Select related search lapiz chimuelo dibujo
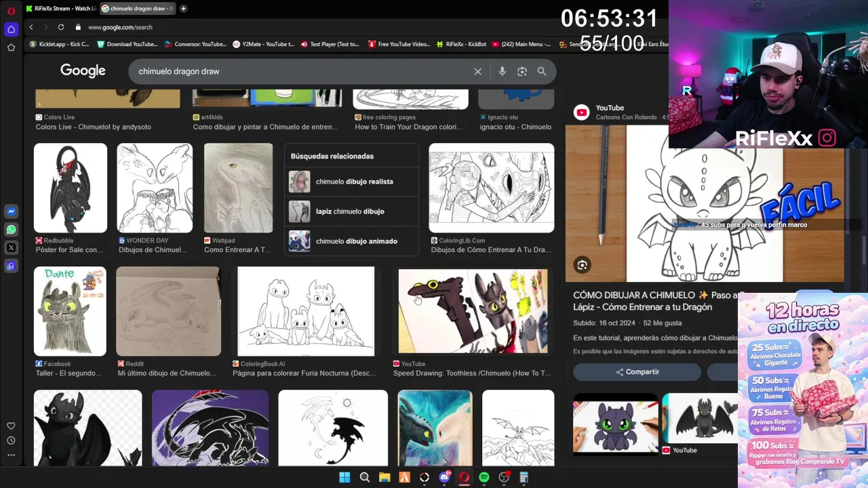The image size is (868, 488). coord(351,211)
